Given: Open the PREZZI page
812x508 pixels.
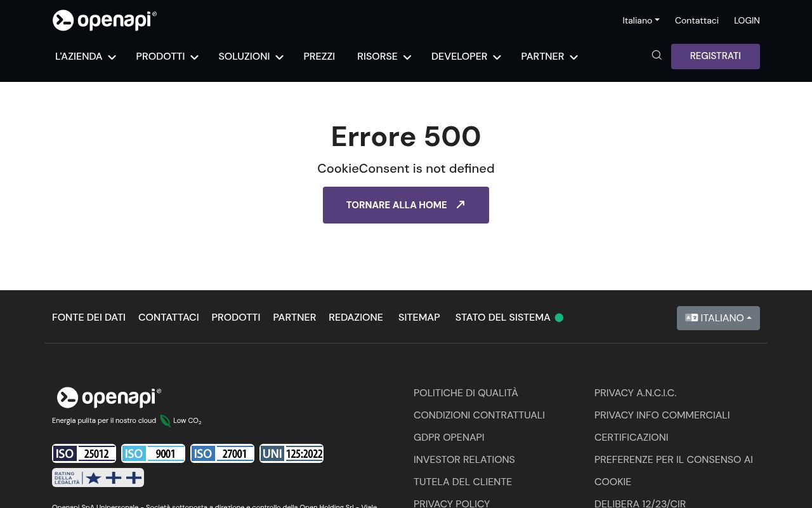Looking at the screenshot, I should tap(319, 57).
